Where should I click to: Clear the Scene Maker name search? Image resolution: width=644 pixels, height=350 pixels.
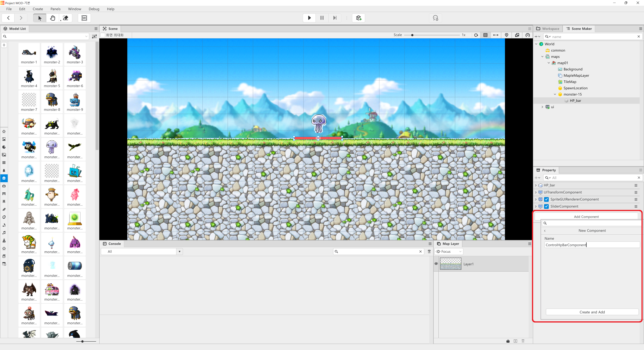point(638,37)
